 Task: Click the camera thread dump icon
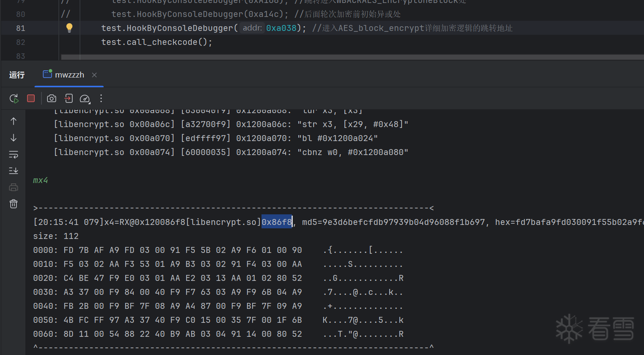point(52,98)
